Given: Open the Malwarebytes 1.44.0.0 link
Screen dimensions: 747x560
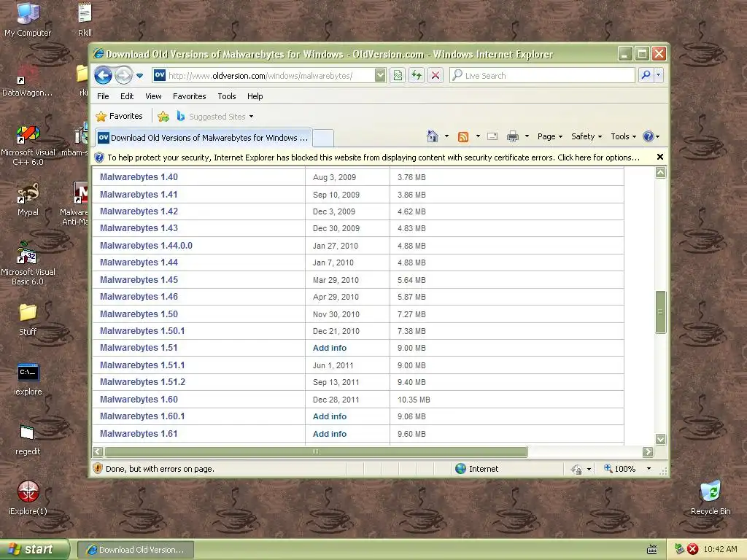Looking at the screenshot, I should point(146,246).
